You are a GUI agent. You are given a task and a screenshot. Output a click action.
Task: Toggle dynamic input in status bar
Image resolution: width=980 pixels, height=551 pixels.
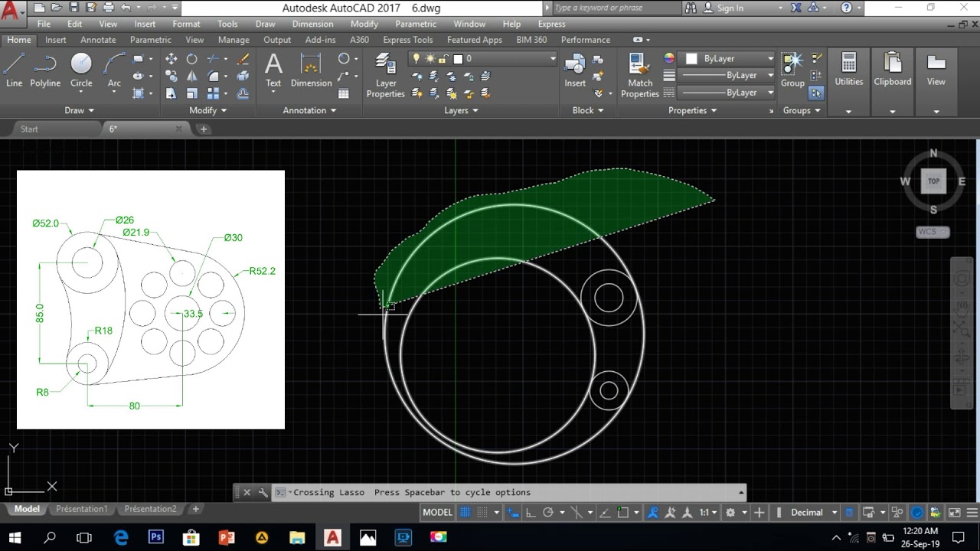point(513,513)
